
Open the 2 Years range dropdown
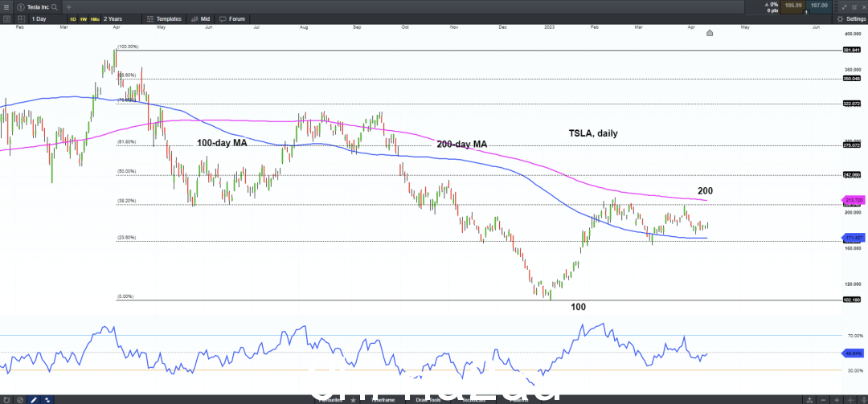click(120, 18)
